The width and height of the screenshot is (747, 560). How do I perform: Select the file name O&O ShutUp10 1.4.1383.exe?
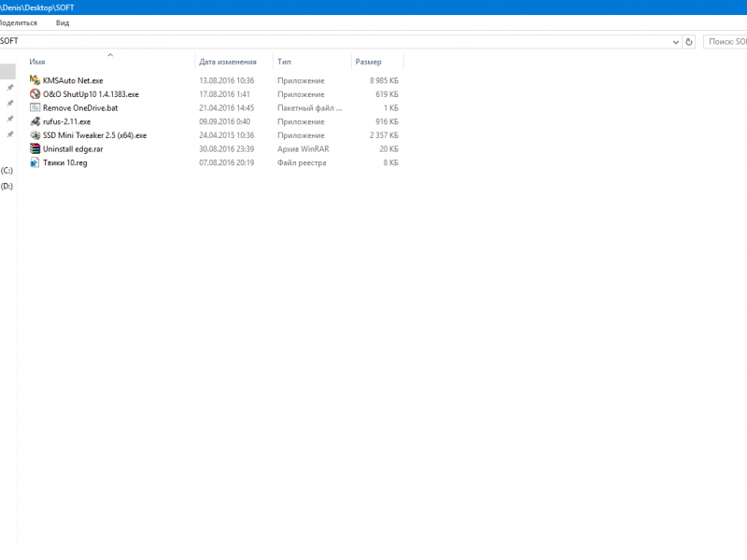coord(91,94)
